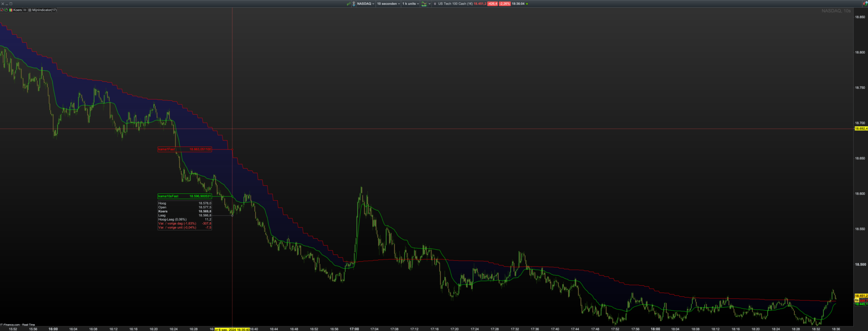Screen dimensions: 868x331
Task: Click the green real-time status dot
Action: (x=527, y=4)
